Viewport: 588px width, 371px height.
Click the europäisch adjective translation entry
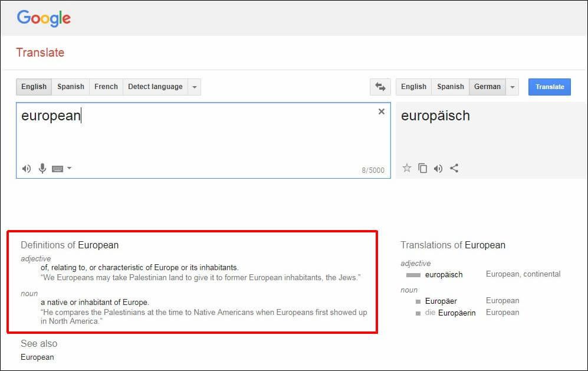click(x=444, y=275)
